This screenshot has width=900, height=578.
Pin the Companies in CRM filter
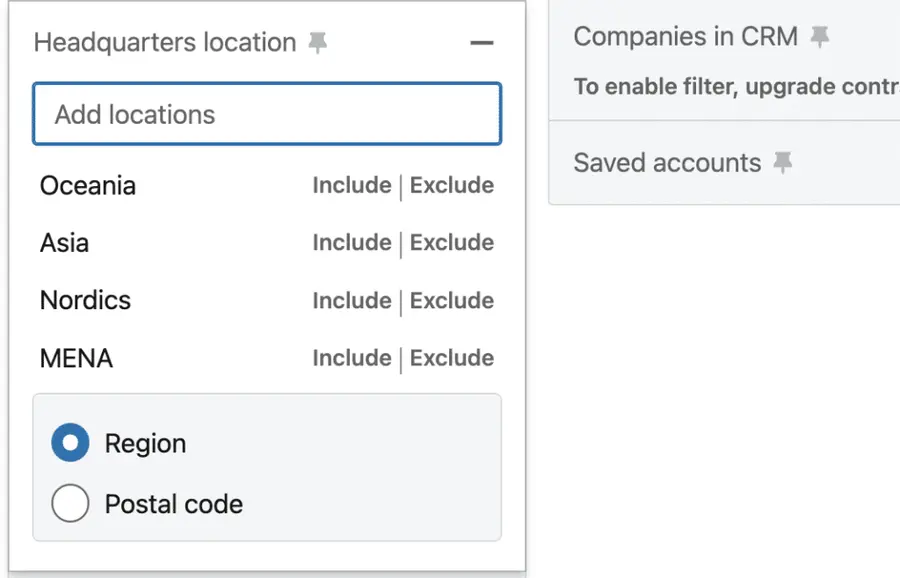[x=821, y=36]
